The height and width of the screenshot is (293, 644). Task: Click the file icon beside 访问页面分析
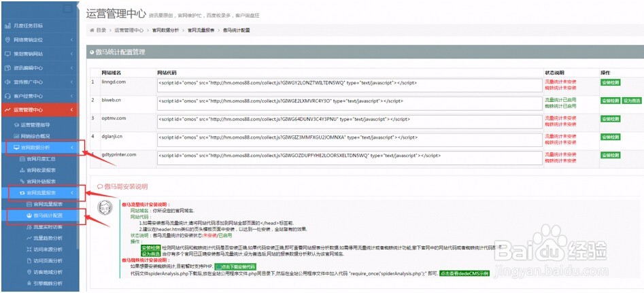click(x=29, y=260)
